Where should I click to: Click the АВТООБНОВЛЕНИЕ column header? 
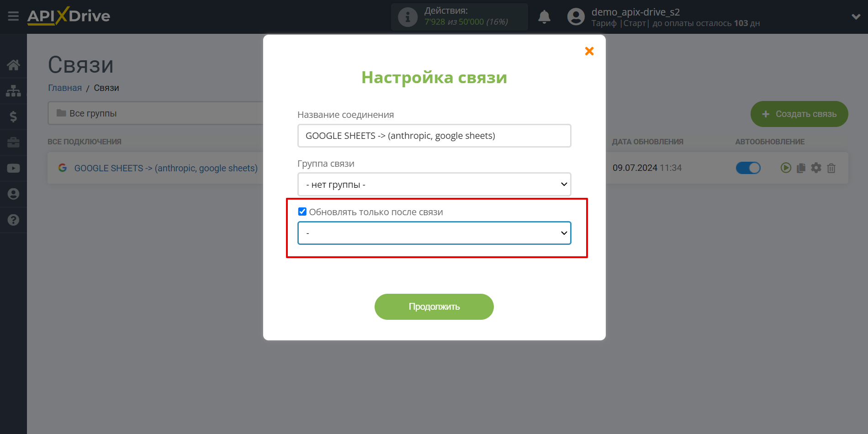coord(770,142)
